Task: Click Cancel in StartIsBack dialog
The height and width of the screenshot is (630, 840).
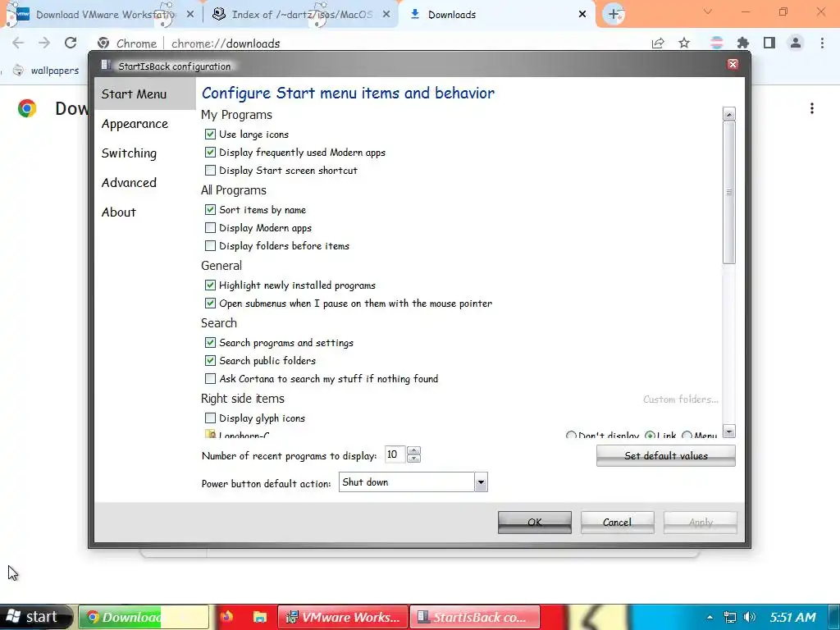Action: (617, 523)
